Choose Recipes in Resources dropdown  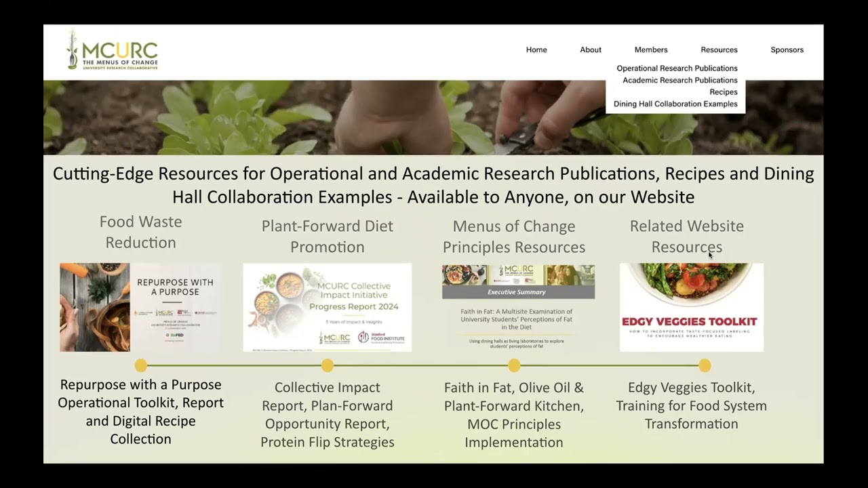[724, 92]
